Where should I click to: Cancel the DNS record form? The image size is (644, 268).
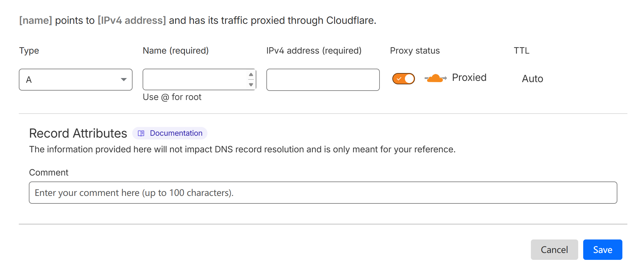(x=554, y=250)
